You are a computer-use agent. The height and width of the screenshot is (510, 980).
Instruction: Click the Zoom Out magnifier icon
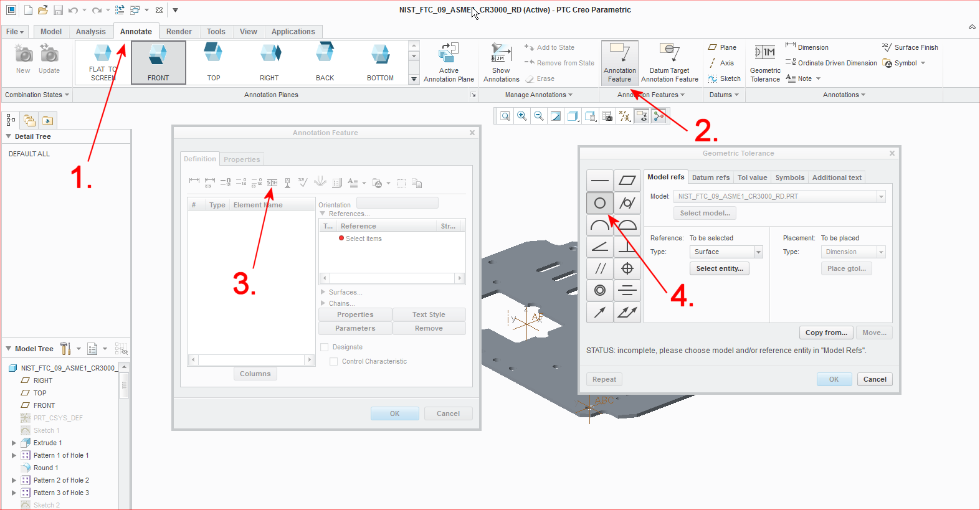[539, 116]
